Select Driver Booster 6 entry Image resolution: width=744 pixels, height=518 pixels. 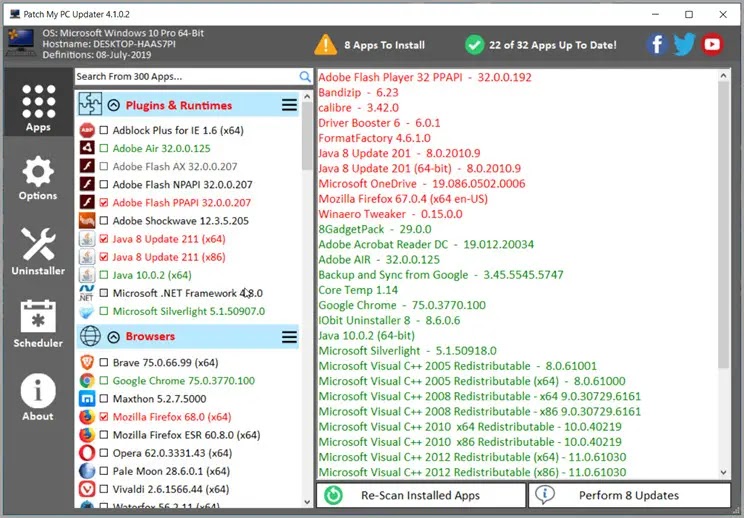tap(379, 123)
